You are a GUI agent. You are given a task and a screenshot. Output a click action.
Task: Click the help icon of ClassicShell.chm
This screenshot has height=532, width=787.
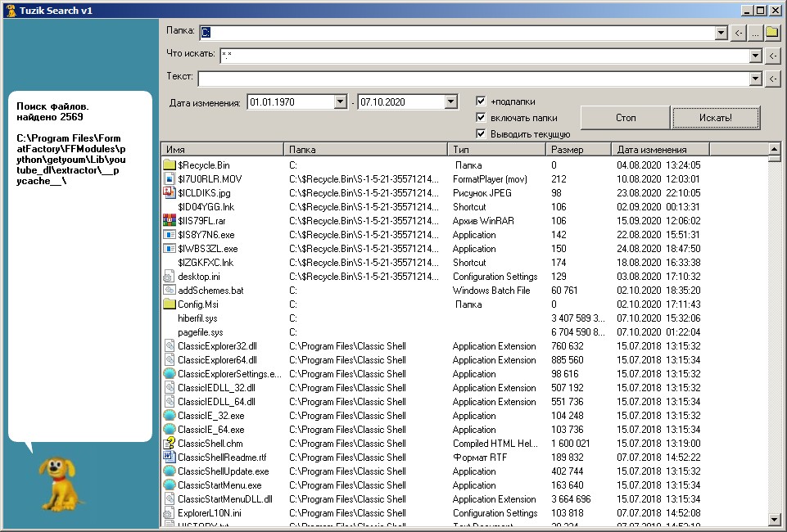coord(170,444)
